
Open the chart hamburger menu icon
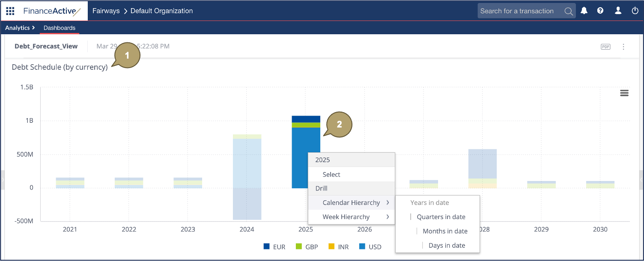coord(624,93)
